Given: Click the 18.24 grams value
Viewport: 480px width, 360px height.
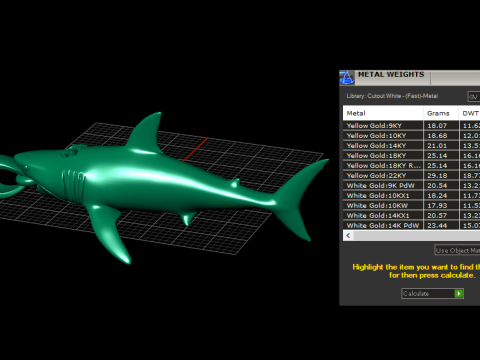Looking at the screenshot, I should [x=437, y=196].
